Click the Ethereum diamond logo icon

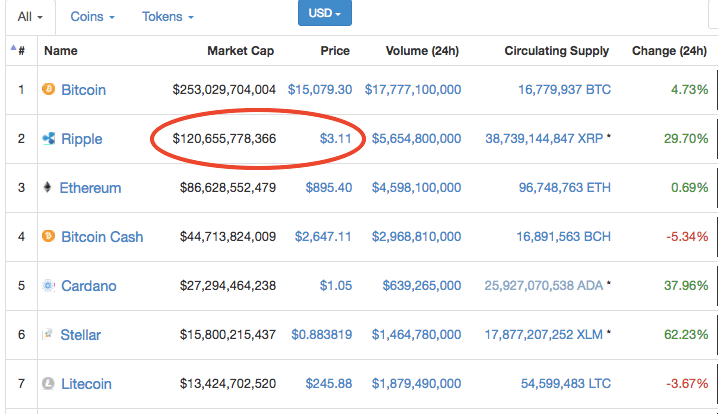coord(47,188)
